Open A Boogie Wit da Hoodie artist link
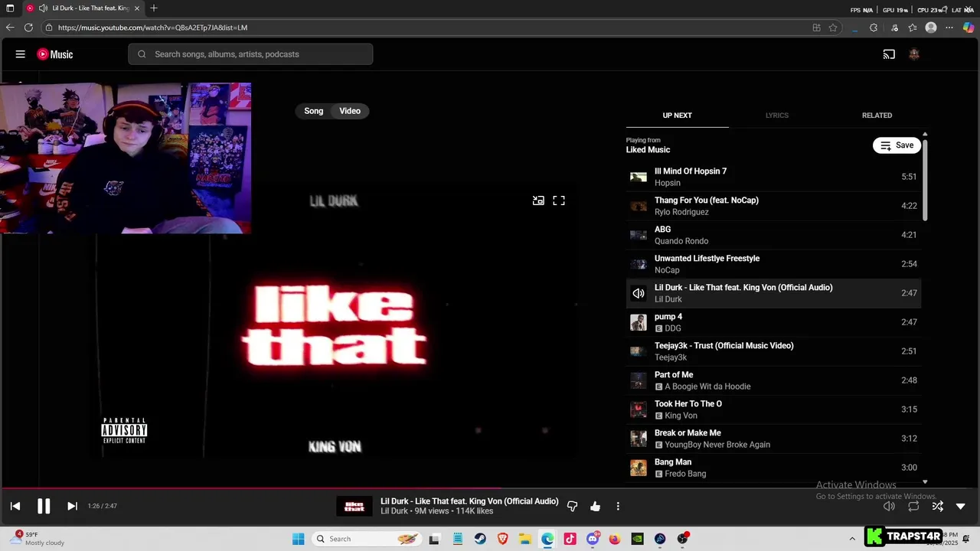Image resolution: width=980 pixels, height=551 pixels. point(707,386)
